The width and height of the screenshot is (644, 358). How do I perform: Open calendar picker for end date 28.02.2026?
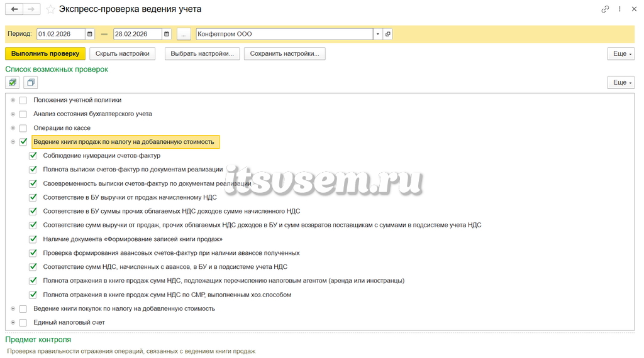[x=166, y=34]
